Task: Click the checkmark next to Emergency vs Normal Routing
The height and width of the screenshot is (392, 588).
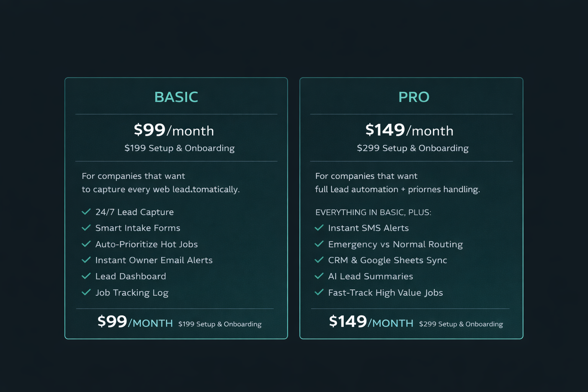Action: pos(319,244)
